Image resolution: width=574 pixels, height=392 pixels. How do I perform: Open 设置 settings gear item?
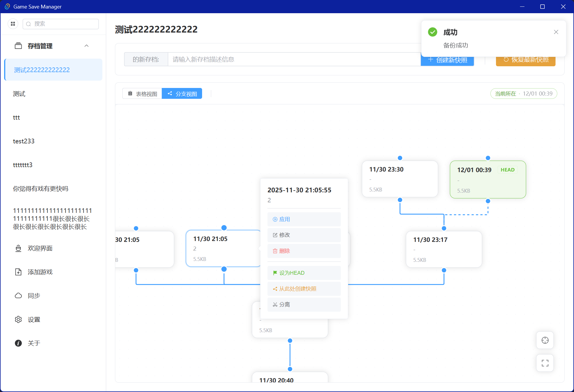click(x=34, y=319)
